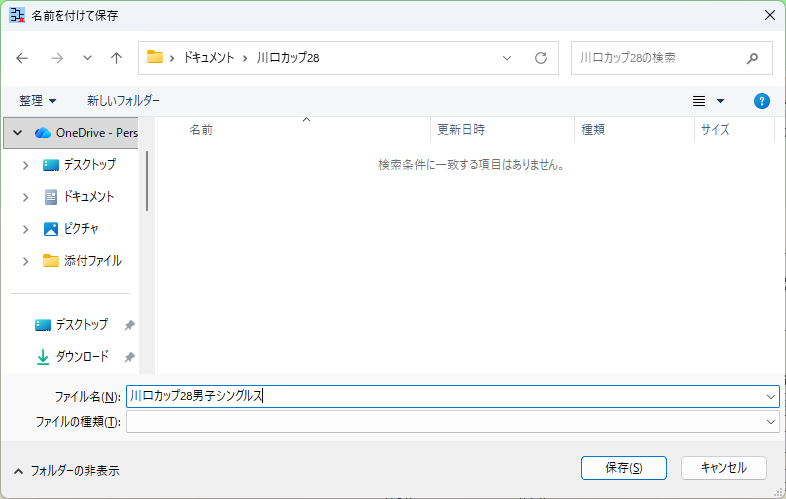Collapse folders with フォルダーの非表示
The width and height of the screenshot is (786, 499).
point(67,471)
